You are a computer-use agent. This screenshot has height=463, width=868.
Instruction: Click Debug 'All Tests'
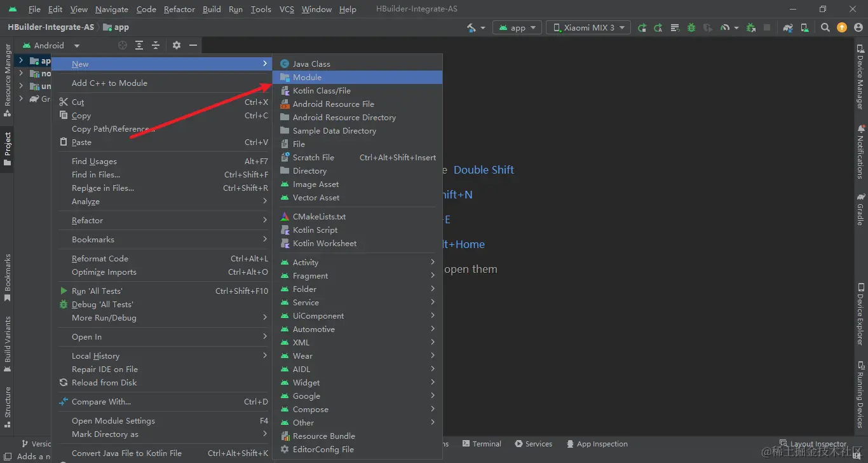click(x=163, y=304)
